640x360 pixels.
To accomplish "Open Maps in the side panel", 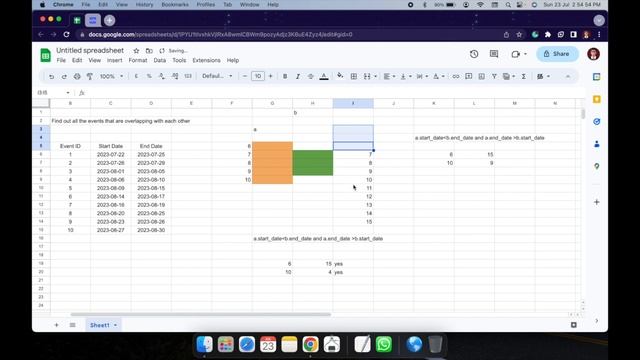I will (596, 166).
